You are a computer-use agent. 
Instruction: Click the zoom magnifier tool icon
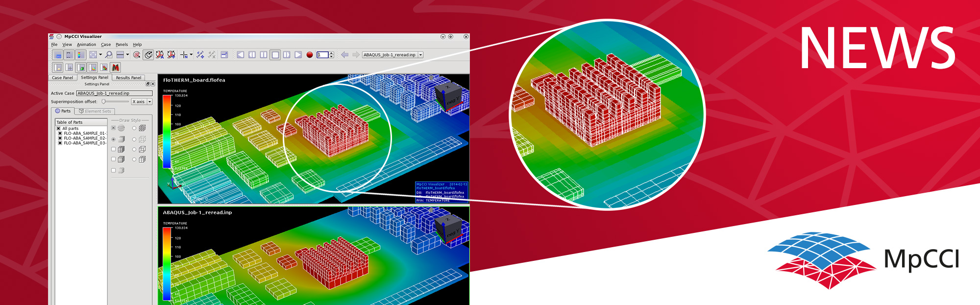tap(109, 55)
